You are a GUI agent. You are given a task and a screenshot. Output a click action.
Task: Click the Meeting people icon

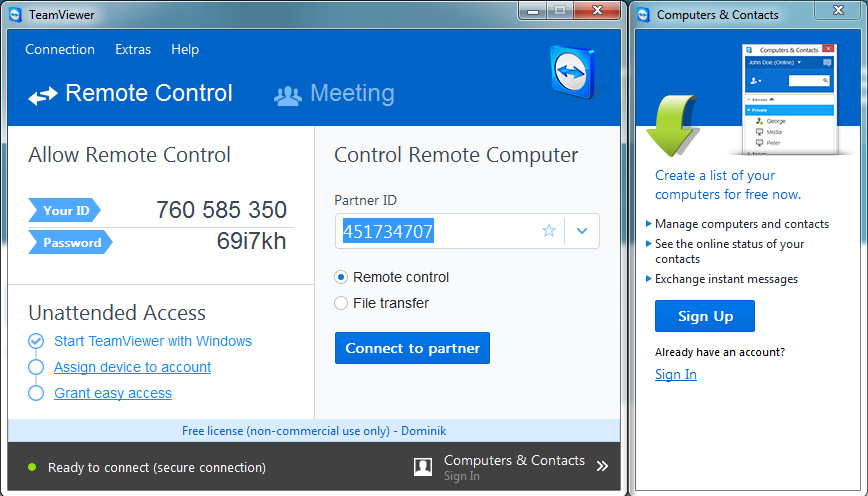point(288,96)
